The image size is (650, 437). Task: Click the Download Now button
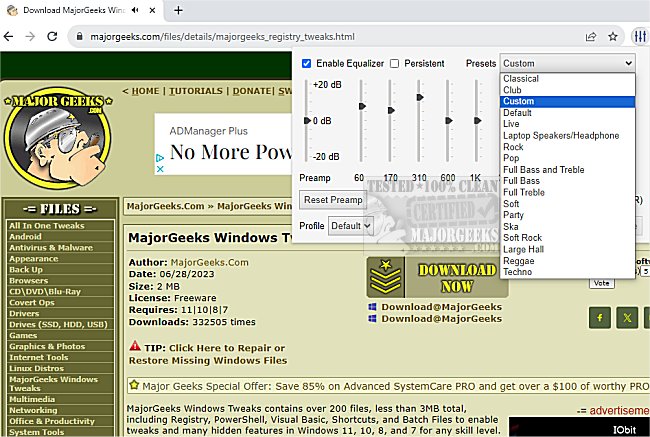click(x=437, y=277)
